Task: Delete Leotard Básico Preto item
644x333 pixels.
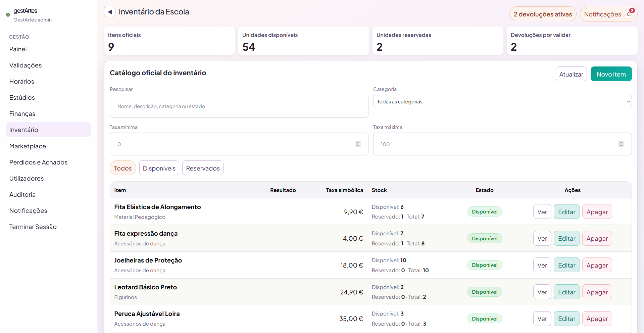Action: [597, 292]
